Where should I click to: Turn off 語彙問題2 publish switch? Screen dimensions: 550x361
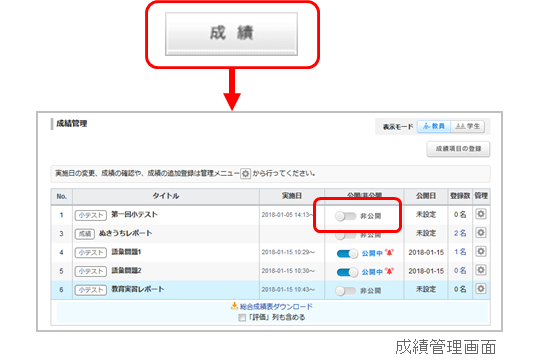pyautogui.click(x=347, y=272)
